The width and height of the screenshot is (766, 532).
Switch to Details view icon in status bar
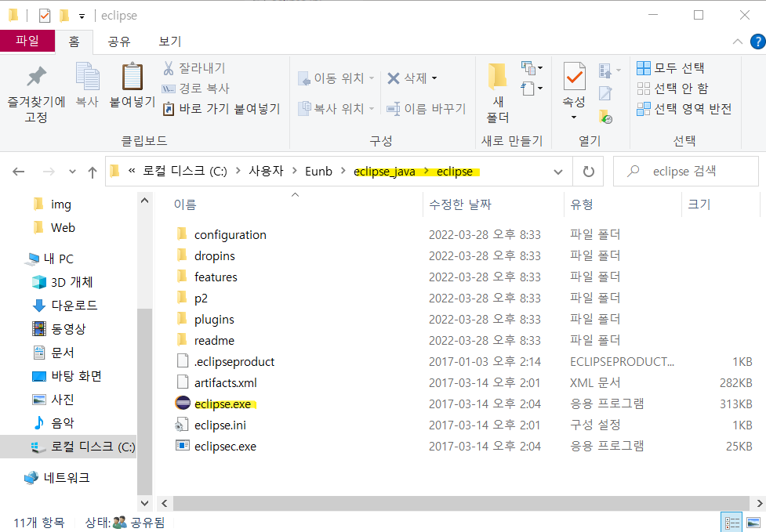coord(732,523)
